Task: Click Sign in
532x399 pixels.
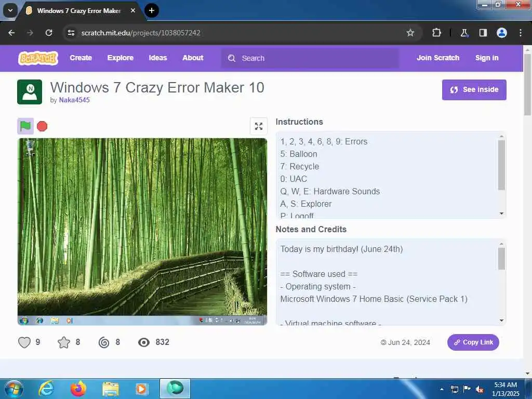Action: point(487,58)
